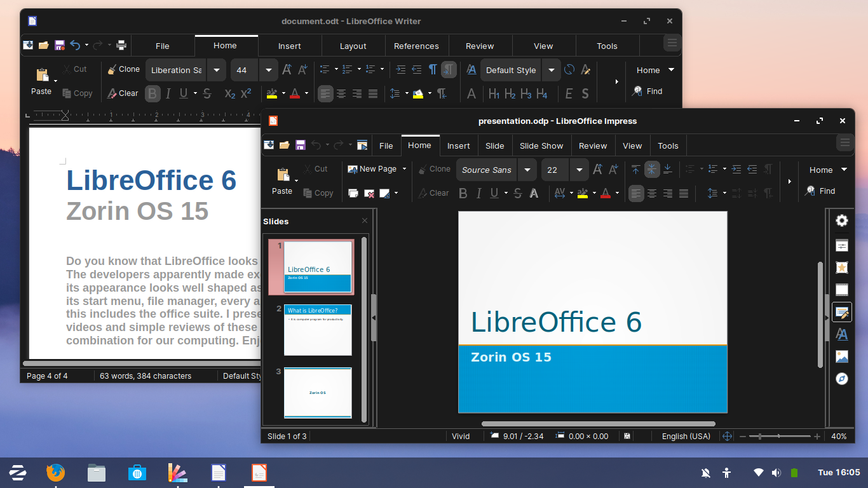868x488 pixels.
Task: Open the File tab in Impress
Action: pos(386,146)
